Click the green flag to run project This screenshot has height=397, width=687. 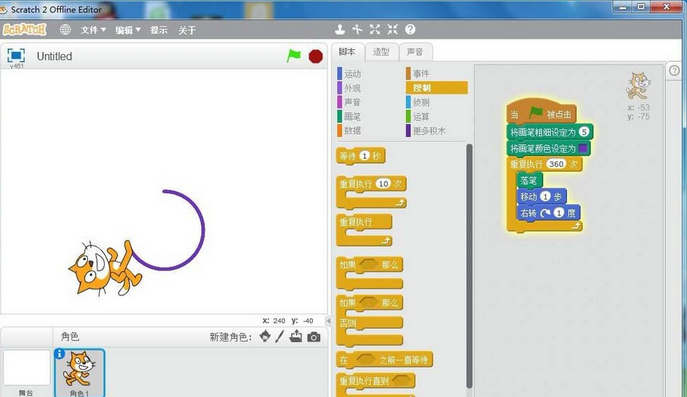point(294,56)
